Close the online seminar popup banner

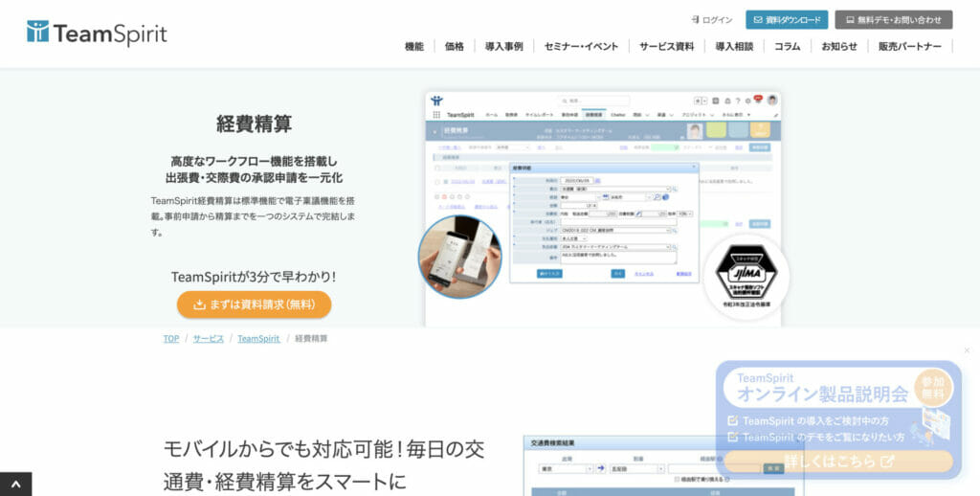coord(967,350)
